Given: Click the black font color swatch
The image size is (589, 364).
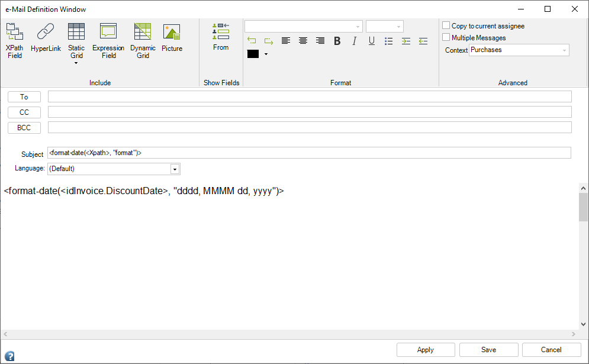Looking at the screenshot, I should coord(253,54).
